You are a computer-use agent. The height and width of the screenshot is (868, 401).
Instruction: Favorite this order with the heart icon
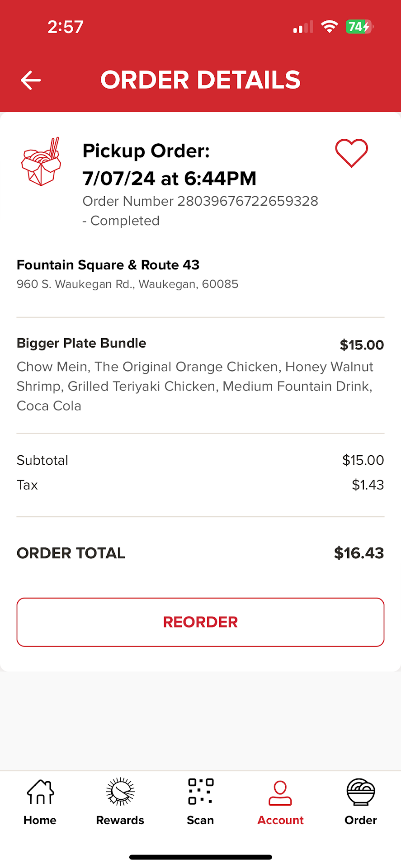(x=351, y=153)
